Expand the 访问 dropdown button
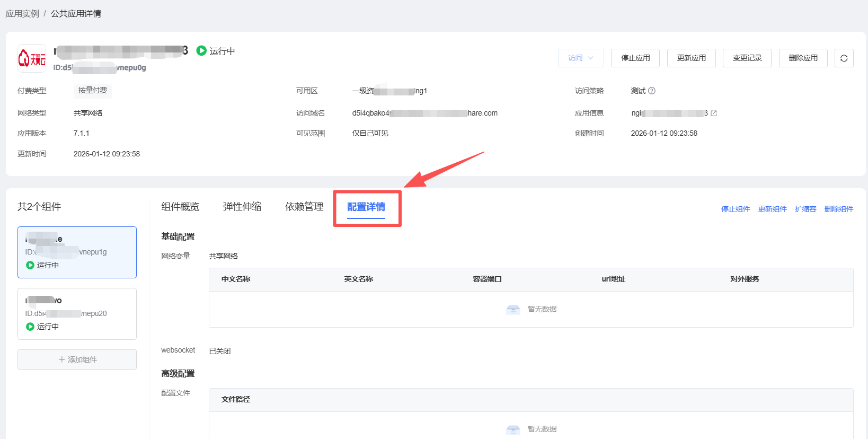The image size is (868, 439). pos(581,58)
